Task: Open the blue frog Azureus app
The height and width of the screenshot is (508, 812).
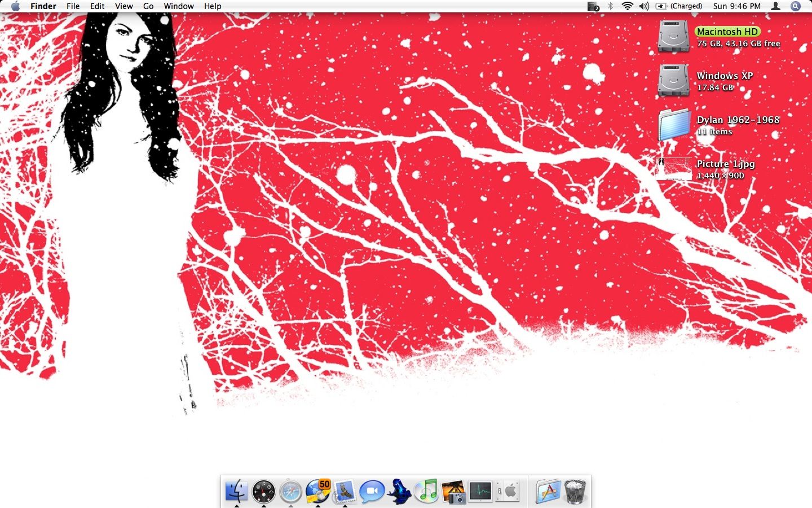Action: point(399,492)
